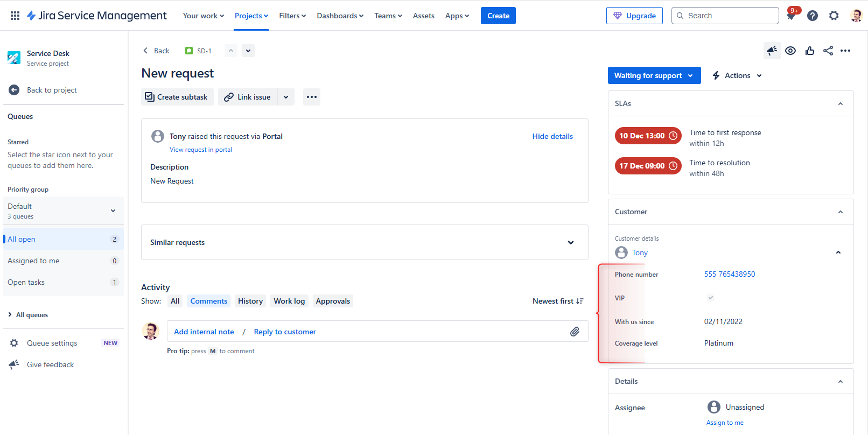Click the SD-1 issue key
The width and height of the screenshot is (868, 435).
coord(204,51)
